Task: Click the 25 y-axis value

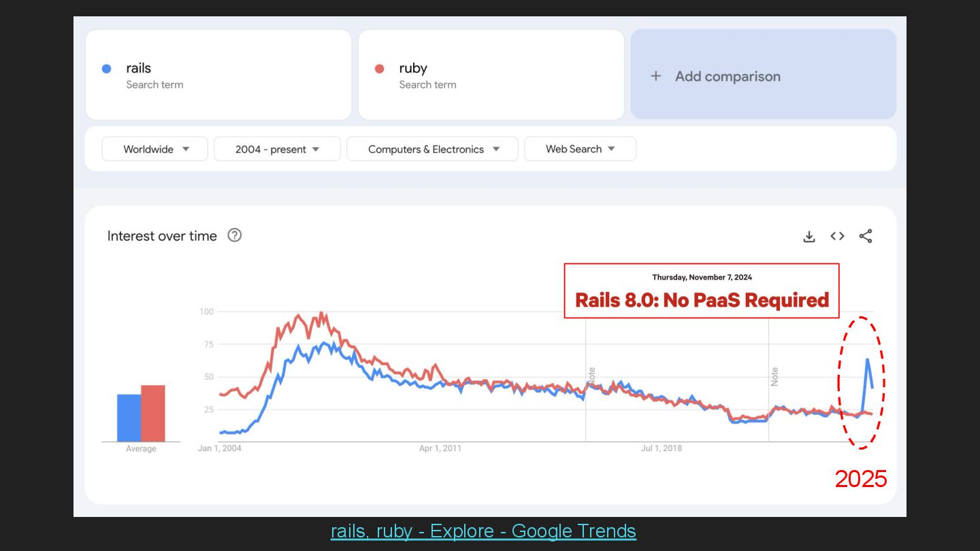Action: pos(209,410)
